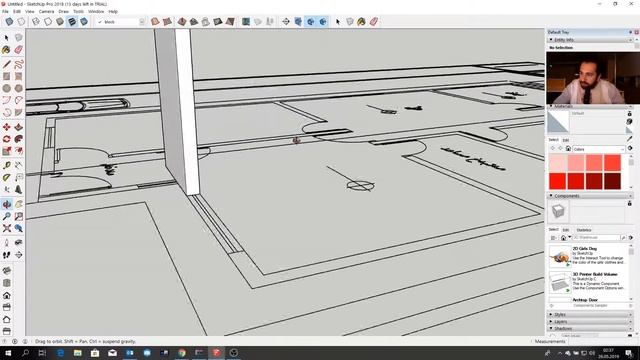Select the Scale tool
Screen dimensions: 640x360
point(7,151)
